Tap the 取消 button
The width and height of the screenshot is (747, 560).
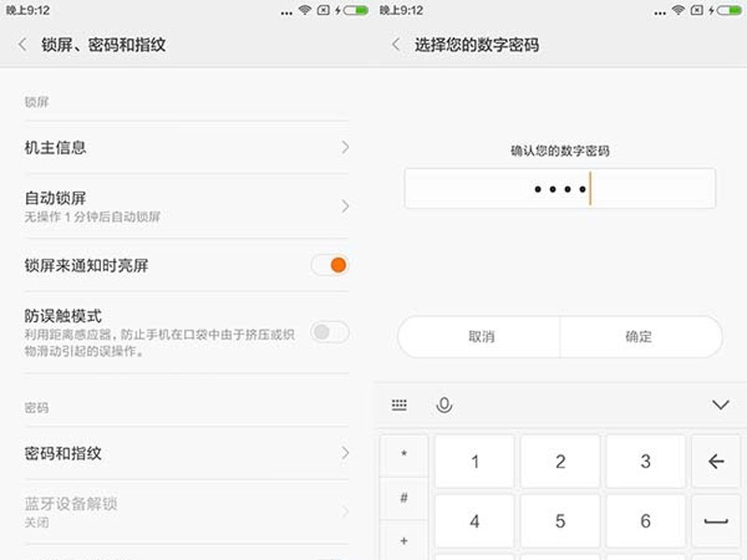coord(479,337)
